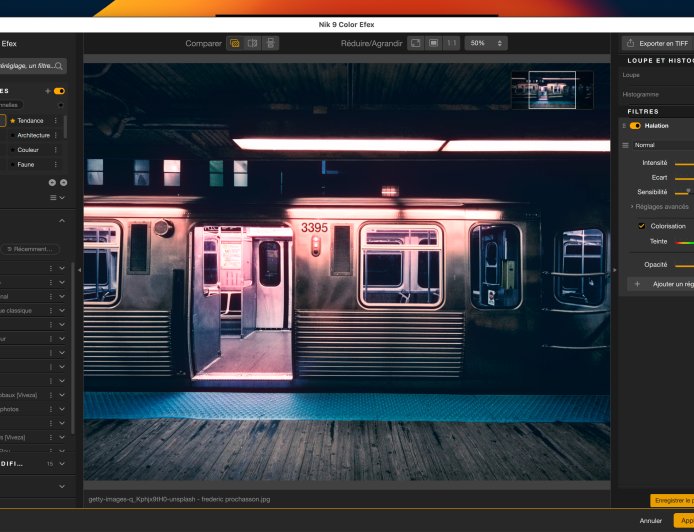Click the Récemment filter pill
This screenshot has height=532, width=694.
31,249
